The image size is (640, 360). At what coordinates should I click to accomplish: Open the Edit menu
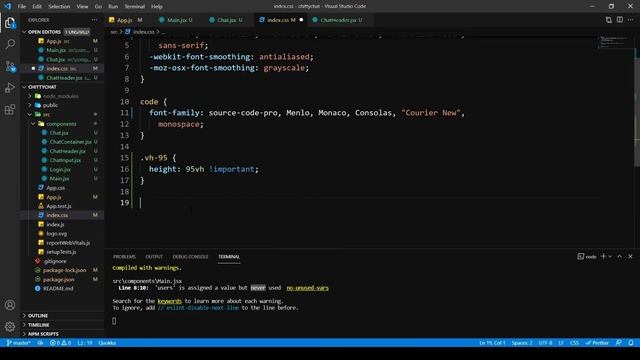click(37, 6)
